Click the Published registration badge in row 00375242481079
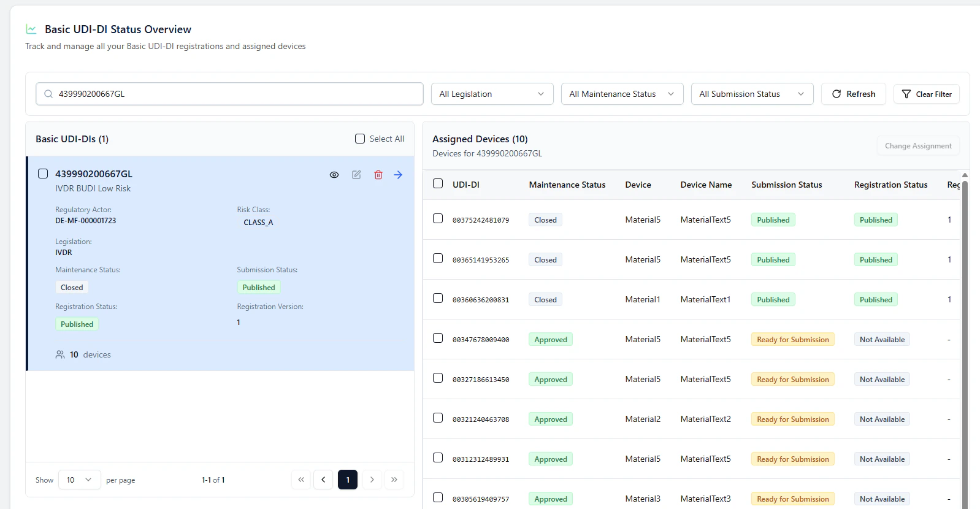Viewport: 980px width, 509px height. 876,220
